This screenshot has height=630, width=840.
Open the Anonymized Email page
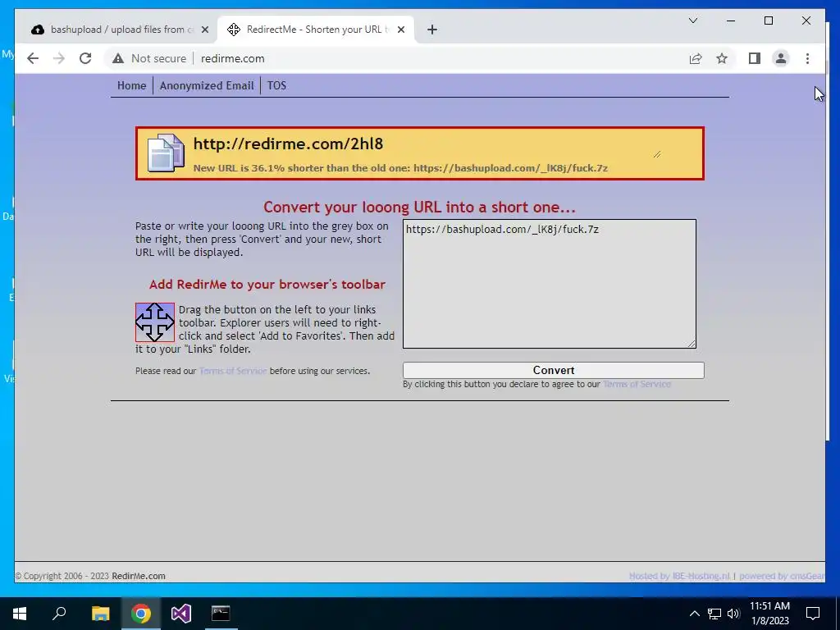coord(207,85)
